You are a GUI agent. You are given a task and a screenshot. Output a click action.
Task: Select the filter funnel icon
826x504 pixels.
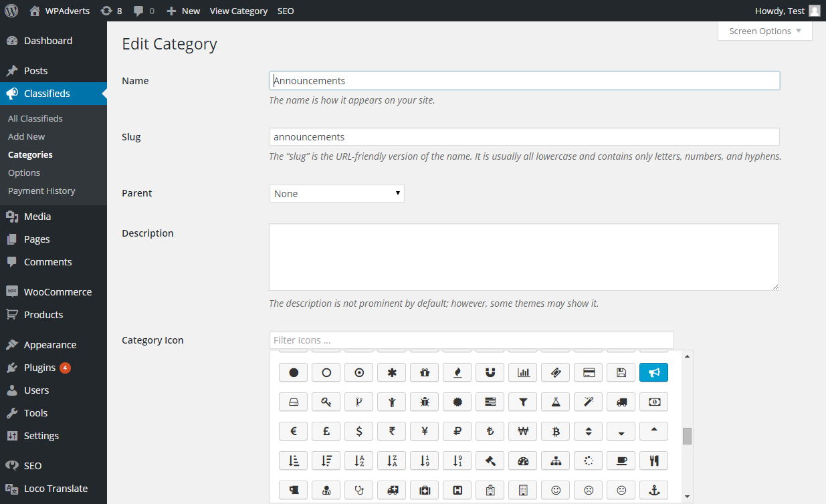tap(523, 402)
